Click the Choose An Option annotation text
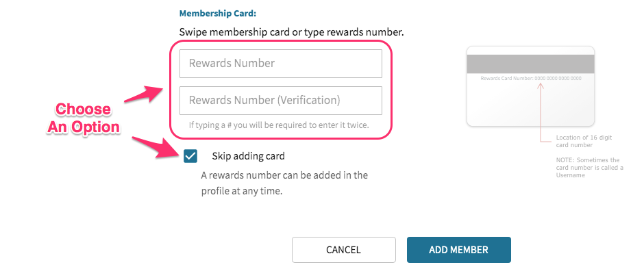Screen dimensions: 644x269 point(84,118)
